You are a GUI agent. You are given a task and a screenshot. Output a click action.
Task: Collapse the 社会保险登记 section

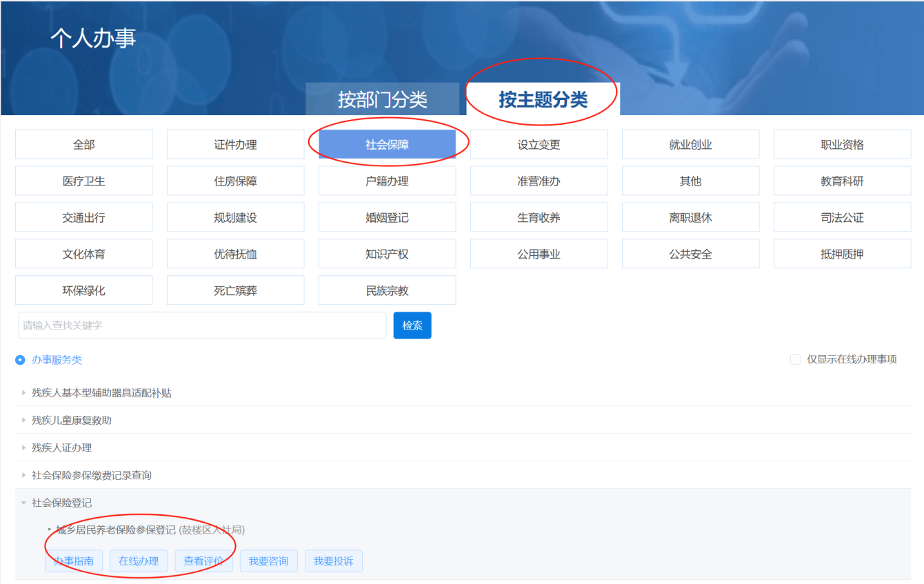61,503
